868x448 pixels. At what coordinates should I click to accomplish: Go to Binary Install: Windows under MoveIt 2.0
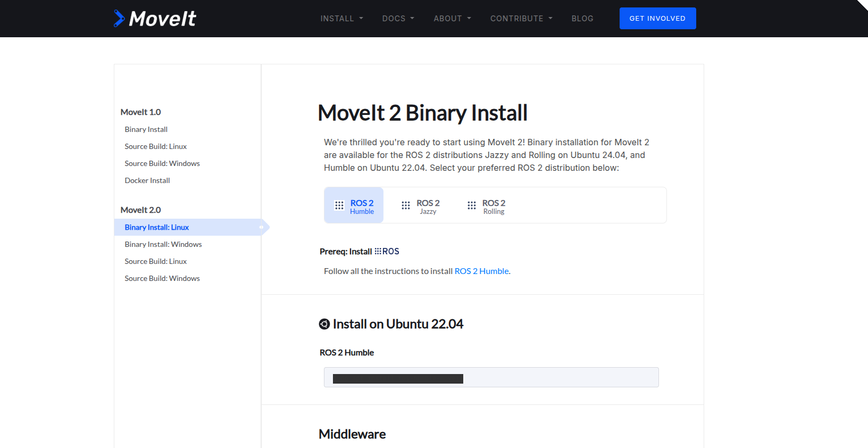(x=163, y=244)
